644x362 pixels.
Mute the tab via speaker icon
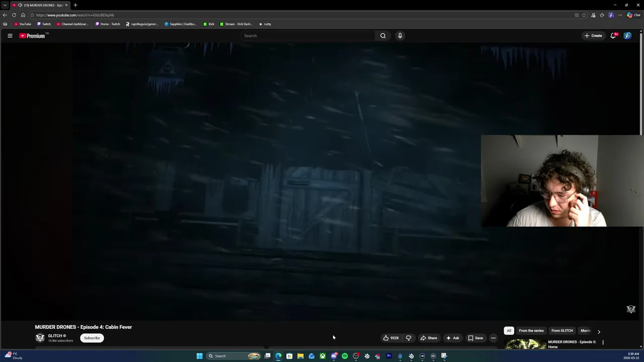[x=20, y=5]
